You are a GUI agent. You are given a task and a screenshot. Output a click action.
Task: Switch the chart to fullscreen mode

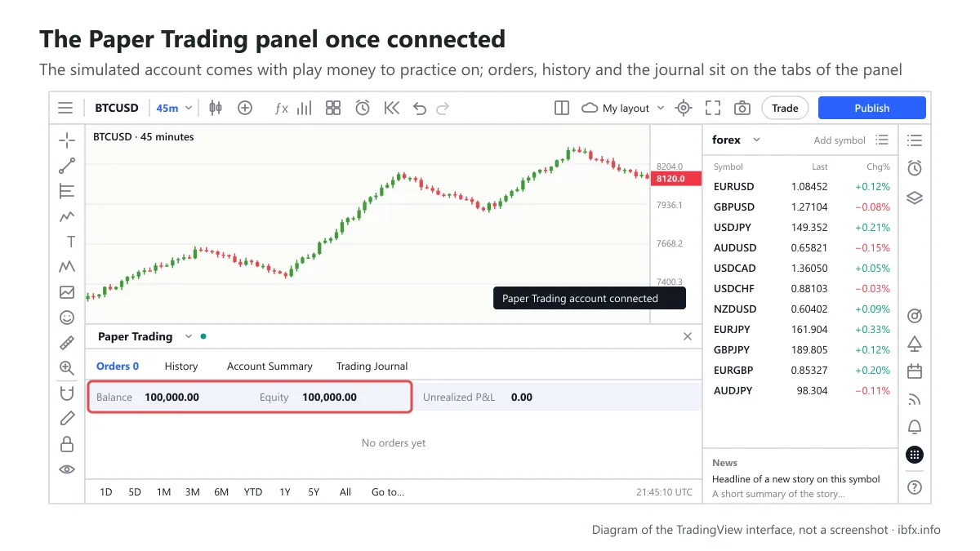point(713,108)
